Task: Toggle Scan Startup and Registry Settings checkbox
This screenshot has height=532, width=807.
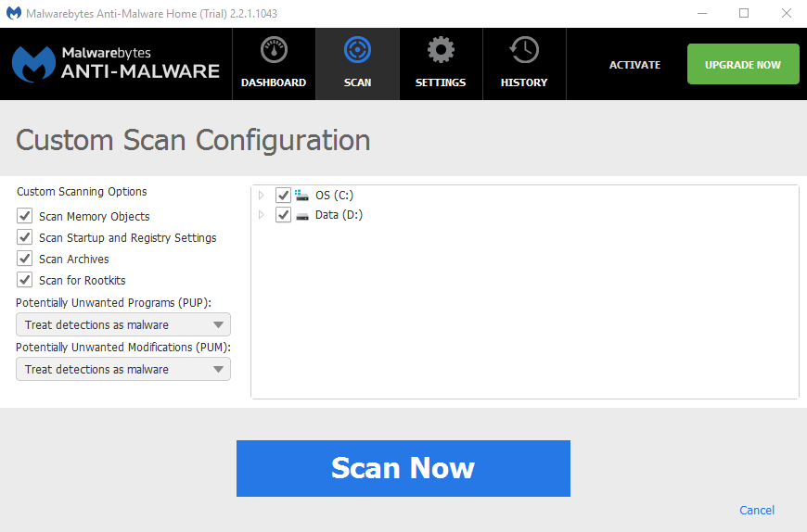Action: coord(25,237)
